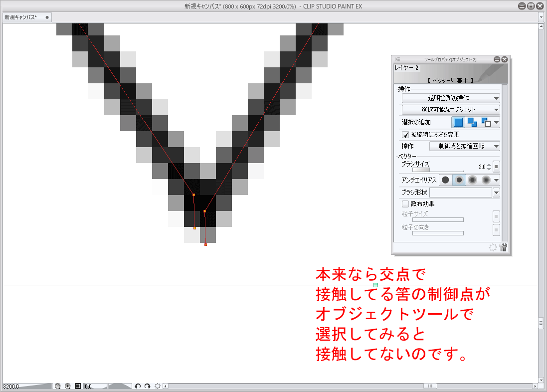Rotate canvas right with clockwise arrow

(147, 386)
